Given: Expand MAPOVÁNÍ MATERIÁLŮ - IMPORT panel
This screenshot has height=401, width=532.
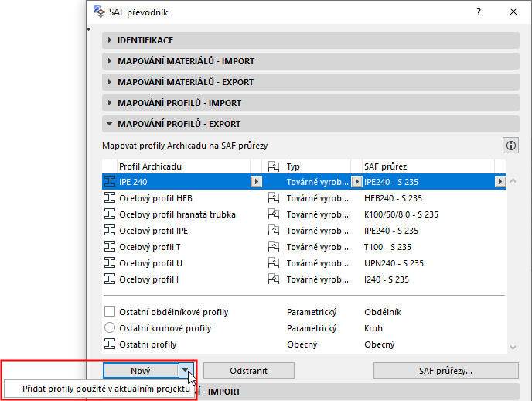Looking at the screenshot, I should point(310,61).
